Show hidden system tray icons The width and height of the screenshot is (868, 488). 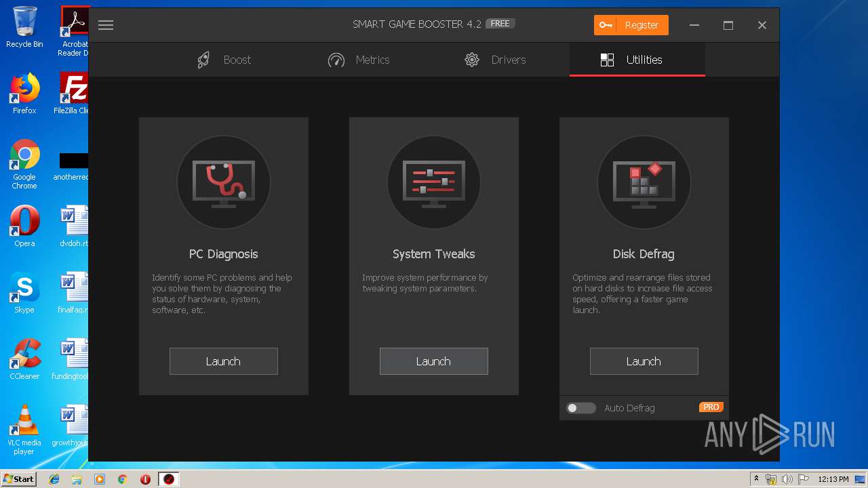pos(756,479)
